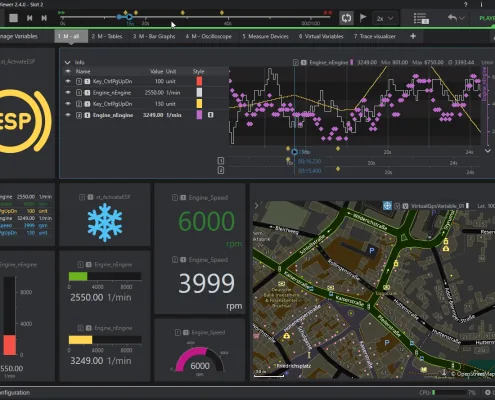
Task: Open the playback speed 2x dropdown
Action: coord(385,18)
